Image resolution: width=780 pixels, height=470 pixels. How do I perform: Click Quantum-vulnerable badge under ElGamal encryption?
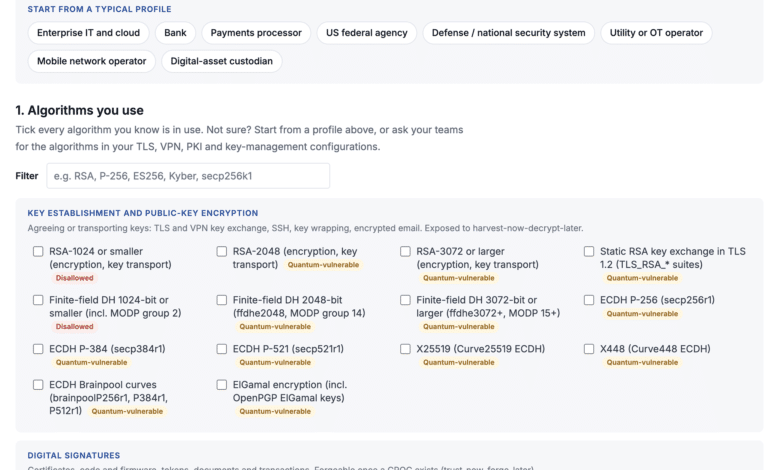275,411
